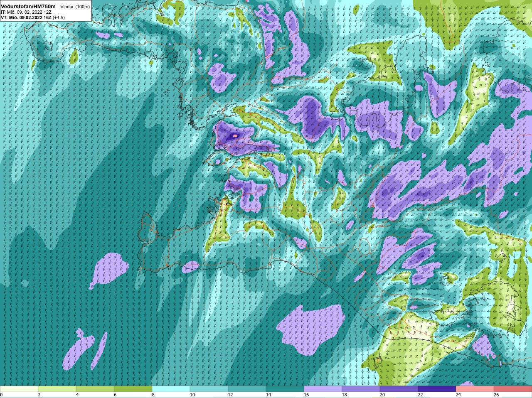This screenshot has height=398, width=532.
Task: Select the 16–18 light lavender legend swatch
Action: point(323,389)
